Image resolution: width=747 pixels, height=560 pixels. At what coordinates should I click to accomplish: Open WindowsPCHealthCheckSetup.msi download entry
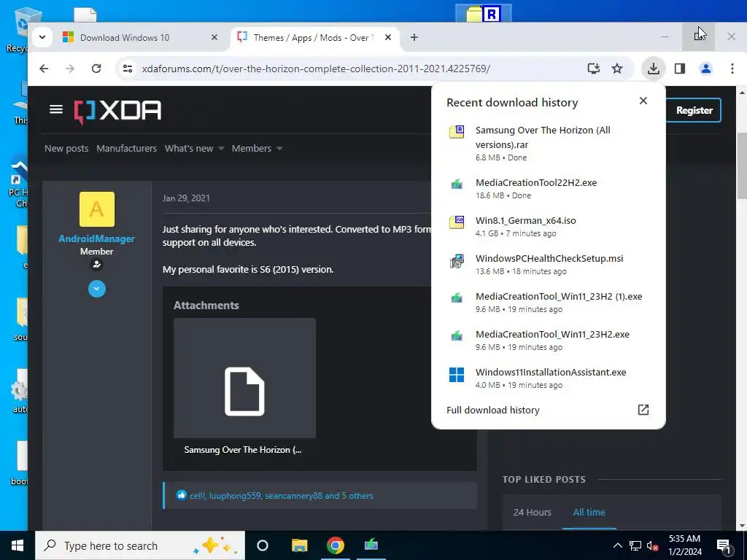click(x=548, y=264)
